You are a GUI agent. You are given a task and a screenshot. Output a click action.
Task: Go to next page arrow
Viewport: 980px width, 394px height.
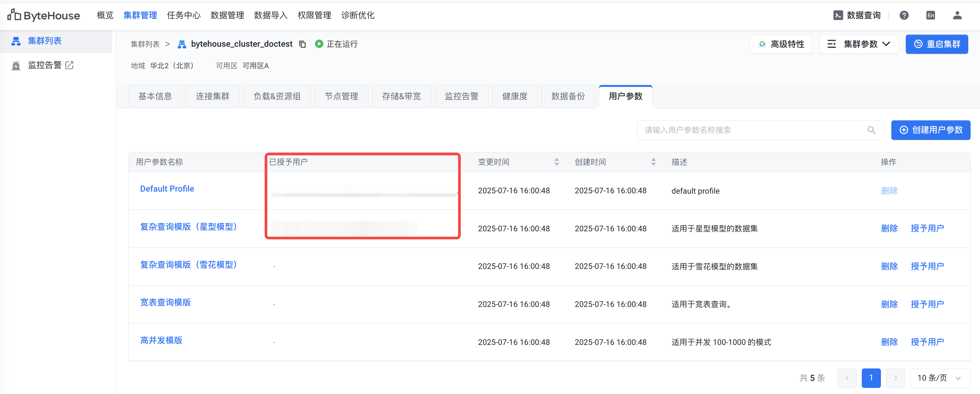895,378
